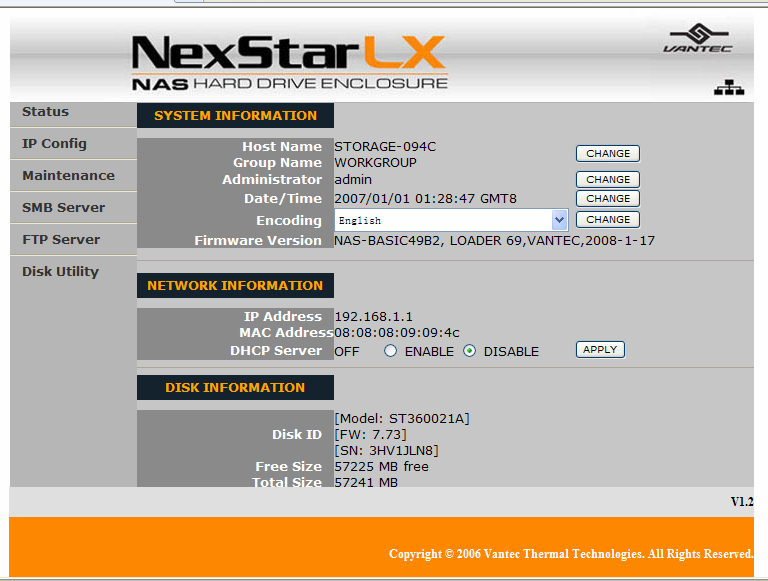Click the Vantec logo

(x=699, y=38)
